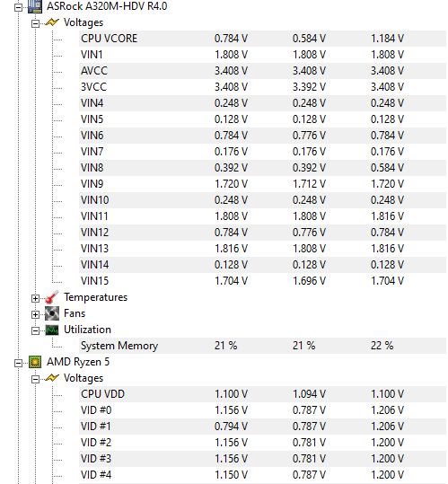The image size is (448, 484).
Task: Click the motherboard Voltages lightning icon
Action: click(x=52, y=22)
